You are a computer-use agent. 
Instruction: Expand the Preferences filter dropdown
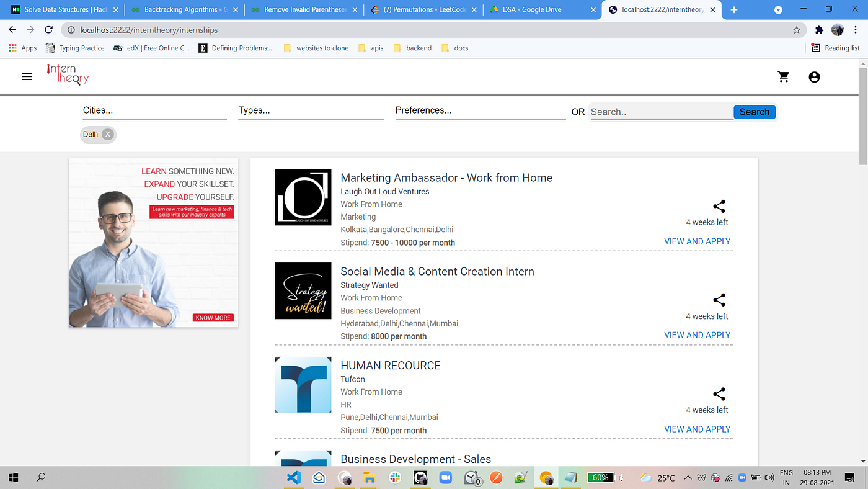(480, 110)
